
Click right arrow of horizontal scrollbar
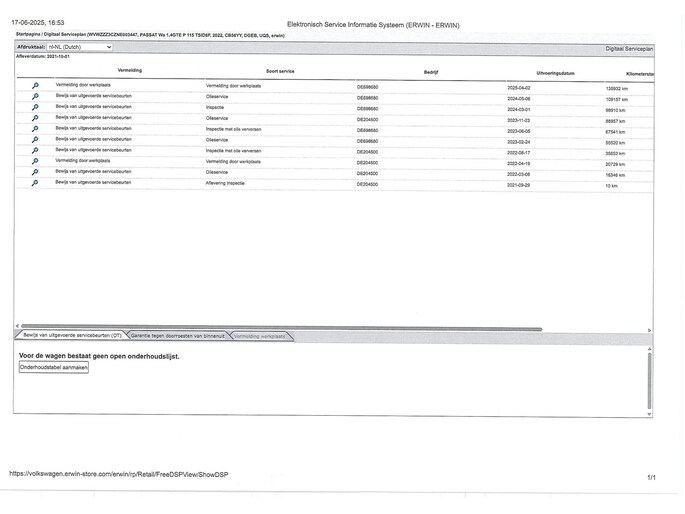(x=649, y=328)
